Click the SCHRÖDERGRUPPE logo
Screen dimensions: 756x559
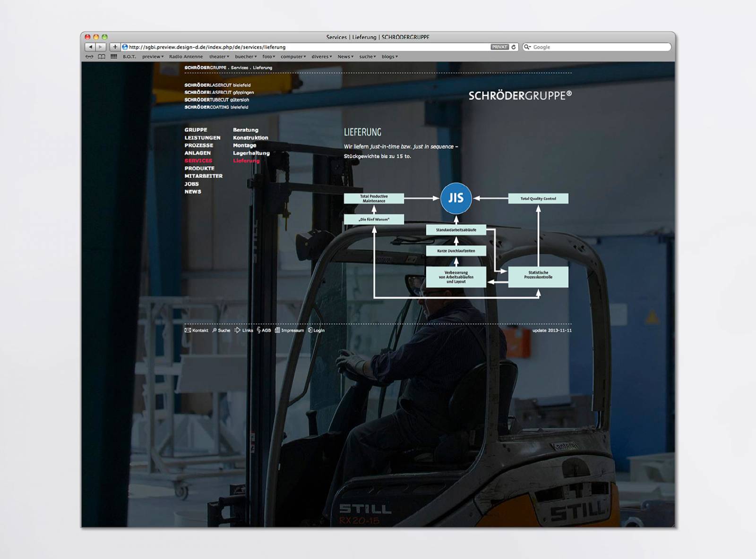[x=520, y=95]
